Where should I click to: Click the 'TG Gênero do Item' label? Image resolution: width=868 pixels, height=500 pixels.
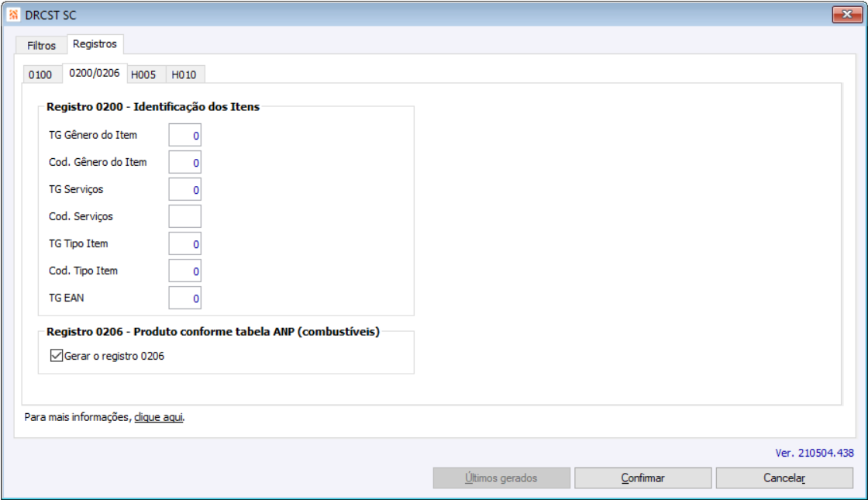point(93,135)
